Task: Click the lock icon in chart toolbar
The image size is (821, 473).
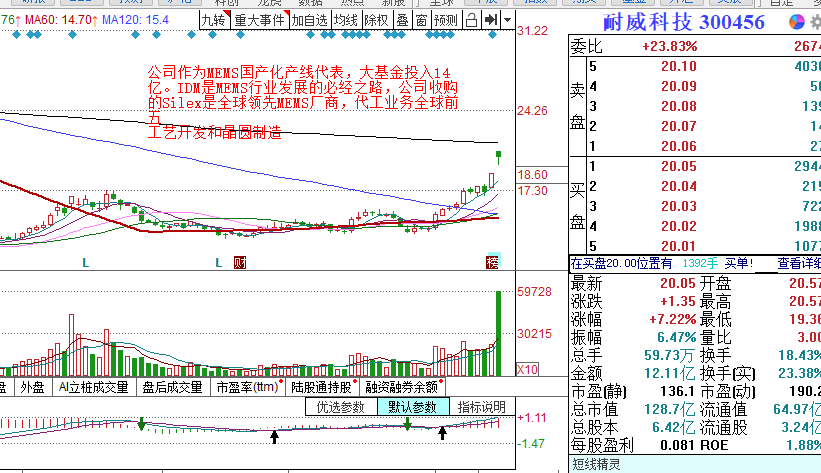Action: tap(470, 20)
